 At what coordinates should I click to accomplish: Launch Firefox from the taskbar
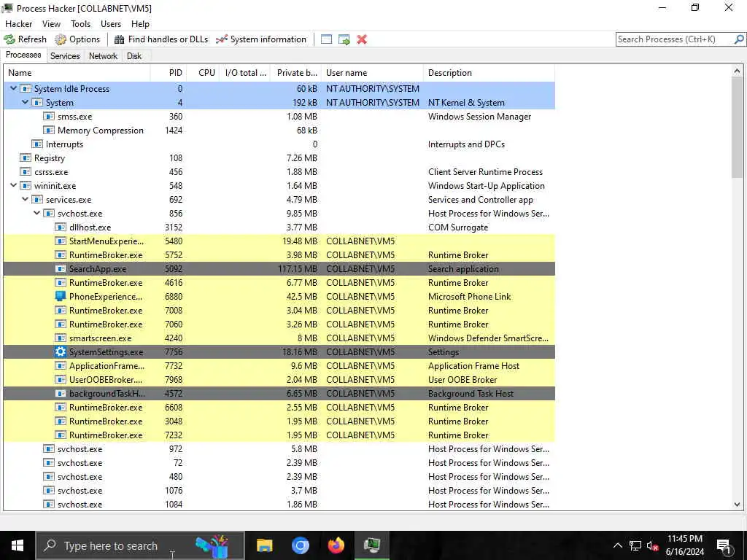click(x=336, y=545)
